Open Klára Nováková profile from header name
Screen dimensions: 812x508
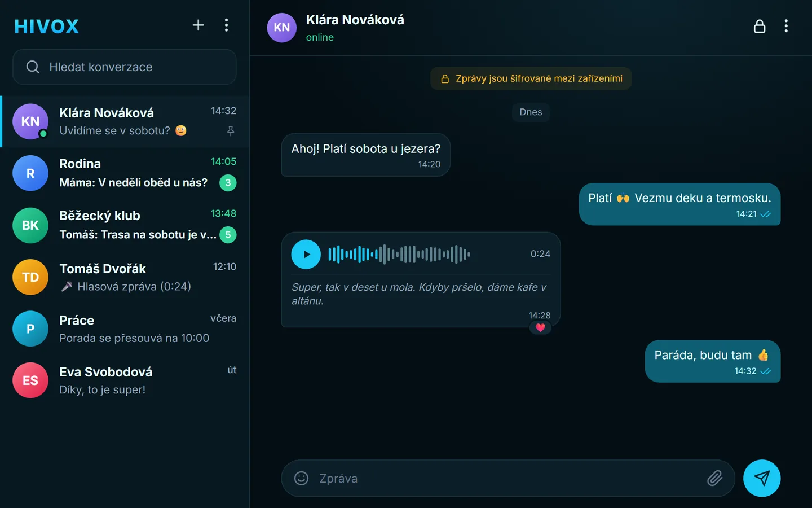[x=355, y=20]
